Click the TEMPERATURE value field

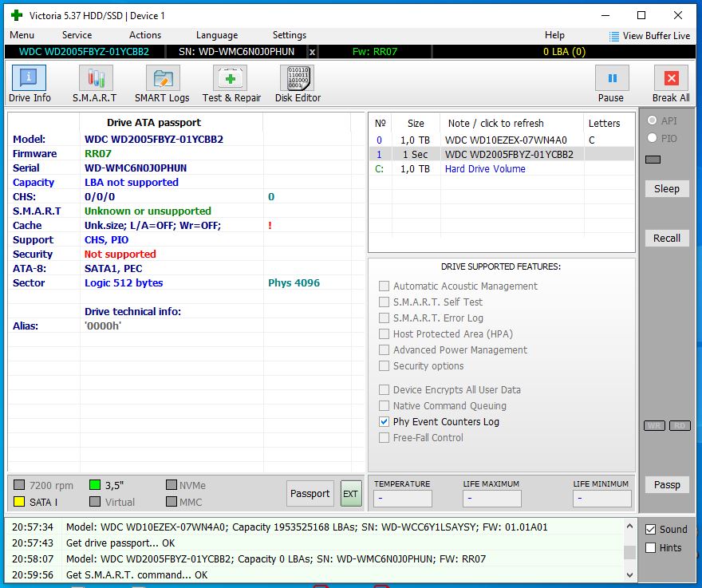(403, 499)
